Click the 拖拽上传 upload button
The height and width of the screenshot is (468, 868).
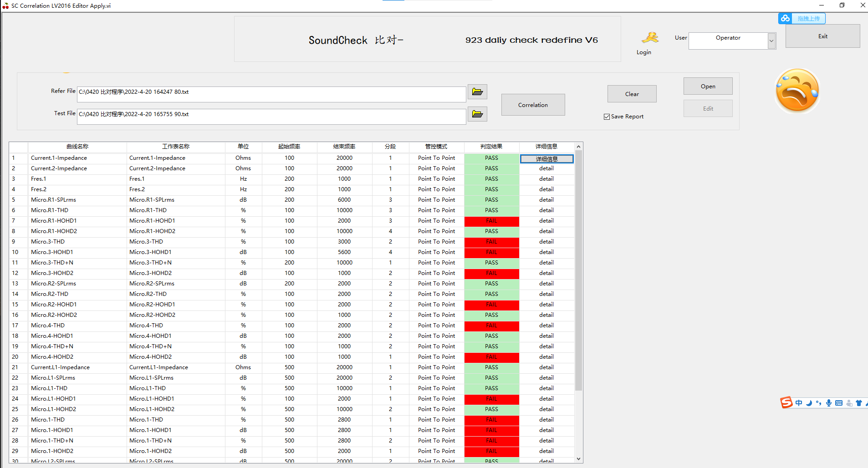[808, 18]
